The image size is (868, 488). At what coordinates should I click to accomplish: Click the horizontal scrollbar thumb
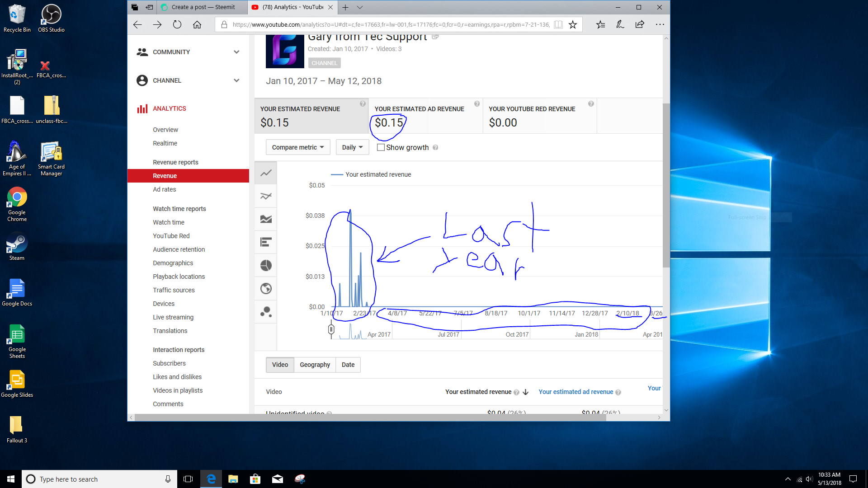click(x=370, y=418)
